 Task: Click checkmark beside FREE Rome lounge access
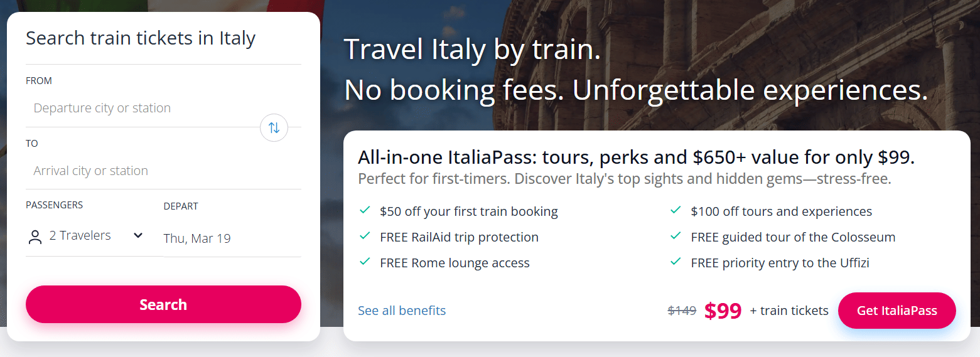click(x=364, y=262)
